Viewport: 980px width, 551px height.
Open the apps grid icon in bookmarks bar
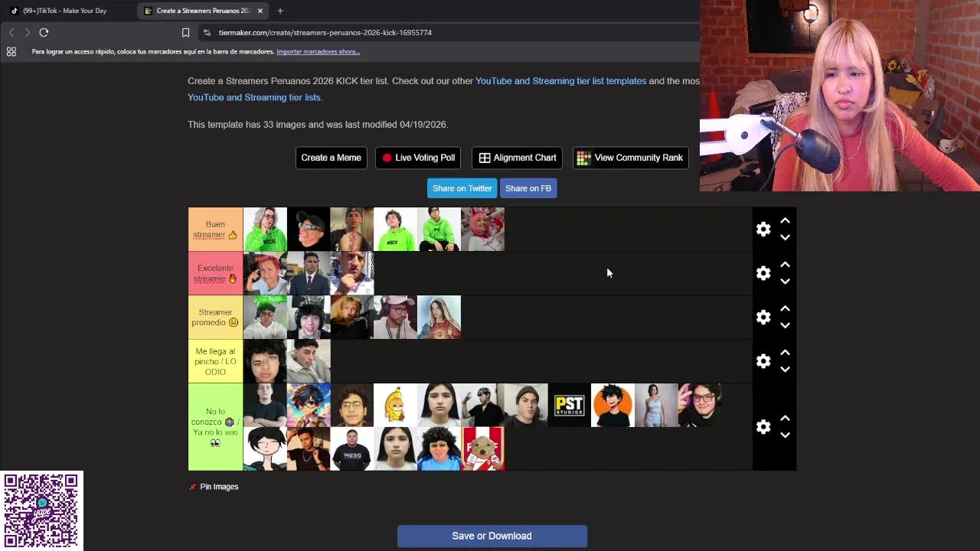(11, 51)
